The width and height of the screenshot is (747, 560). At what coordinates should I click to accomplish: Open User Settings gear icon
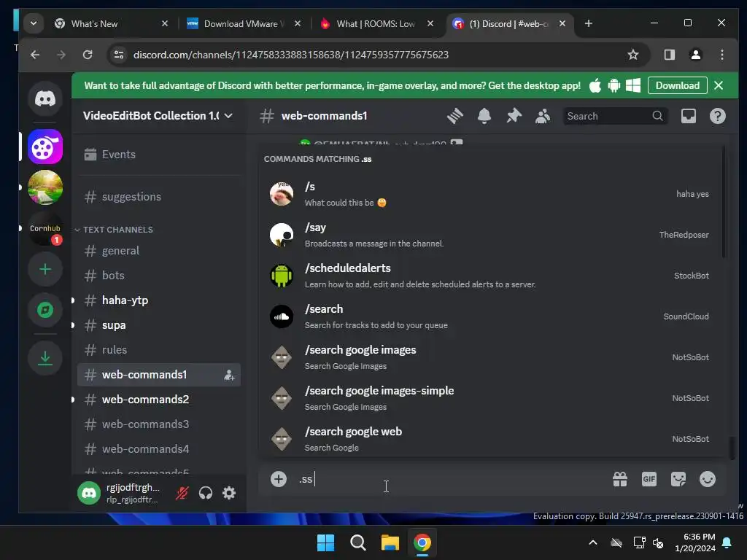229,493
